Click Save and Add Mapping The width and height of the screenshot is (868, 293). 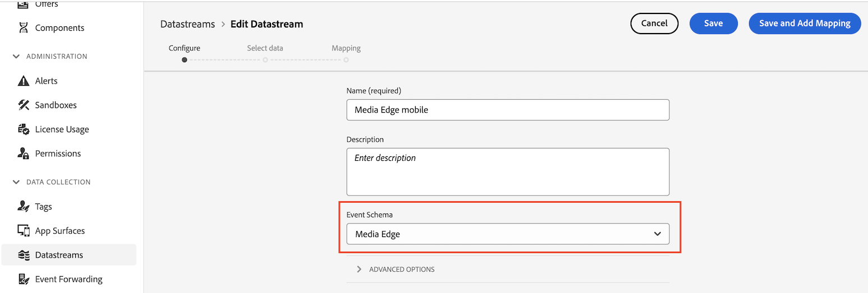805,24
